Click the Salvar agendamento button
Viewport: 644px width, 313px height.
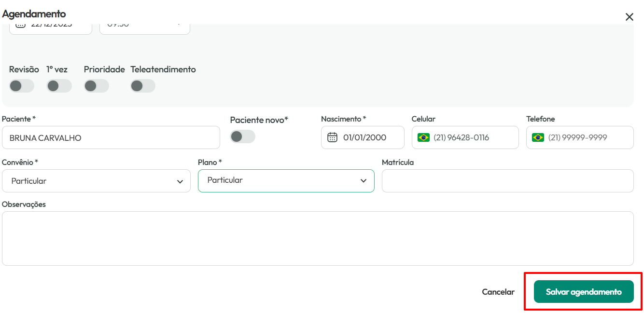click(584, 292)
